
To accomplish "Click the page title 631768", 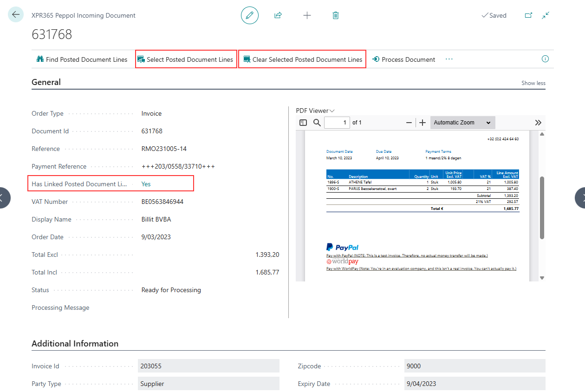I will pos(52,34).
